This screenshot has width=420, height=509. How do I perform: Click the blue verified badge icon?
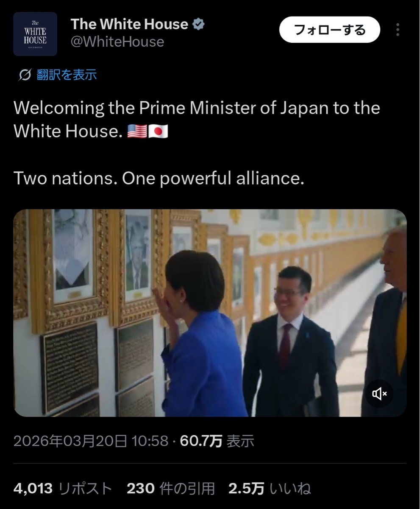(199, 25)
